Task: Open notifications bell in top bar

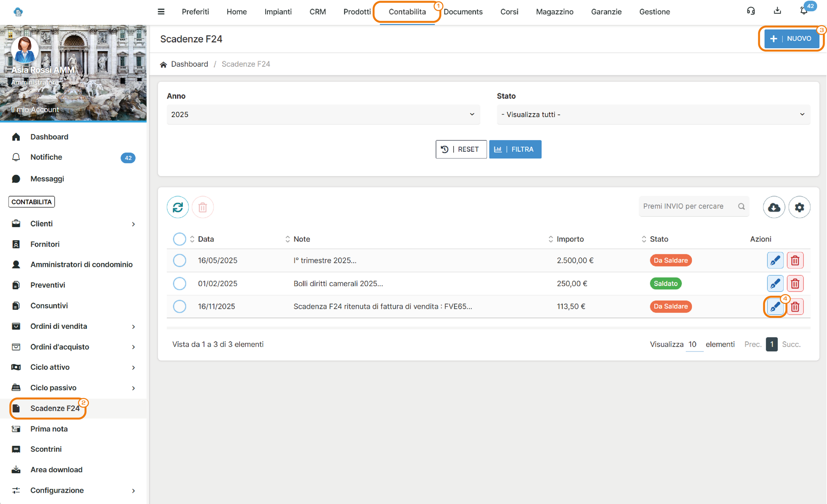Action: (x=803, y=11)
